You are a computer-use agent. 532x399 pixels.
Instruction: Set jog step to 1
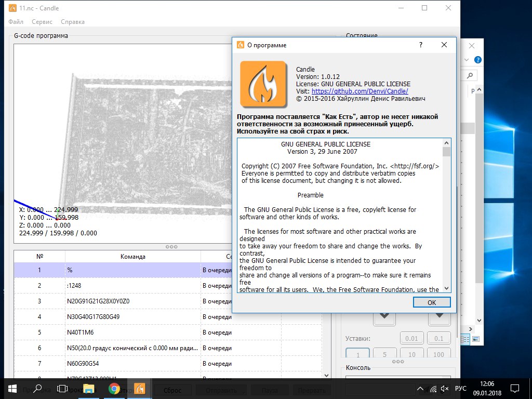(x=357, y=353)
